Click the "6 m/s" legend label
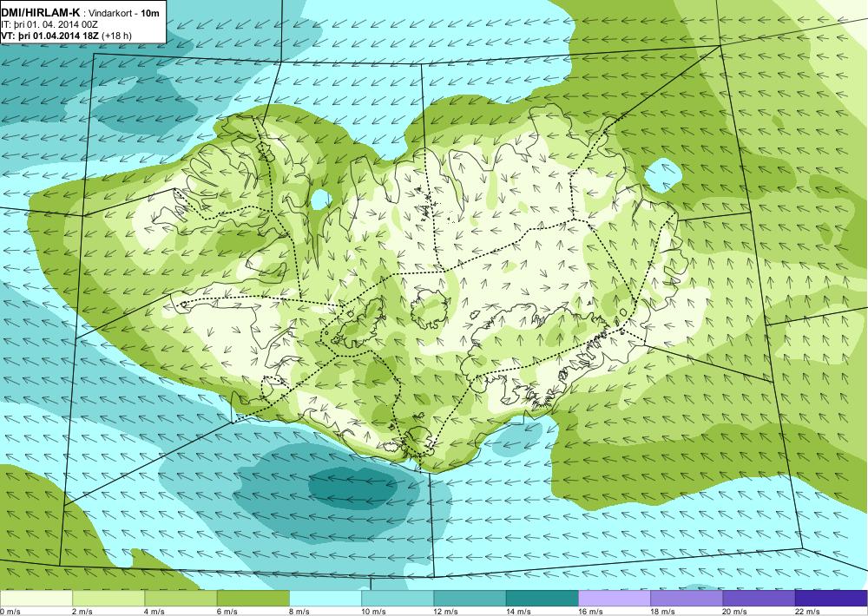The height and width of the screenshot is (616, 868). [227, 612]
